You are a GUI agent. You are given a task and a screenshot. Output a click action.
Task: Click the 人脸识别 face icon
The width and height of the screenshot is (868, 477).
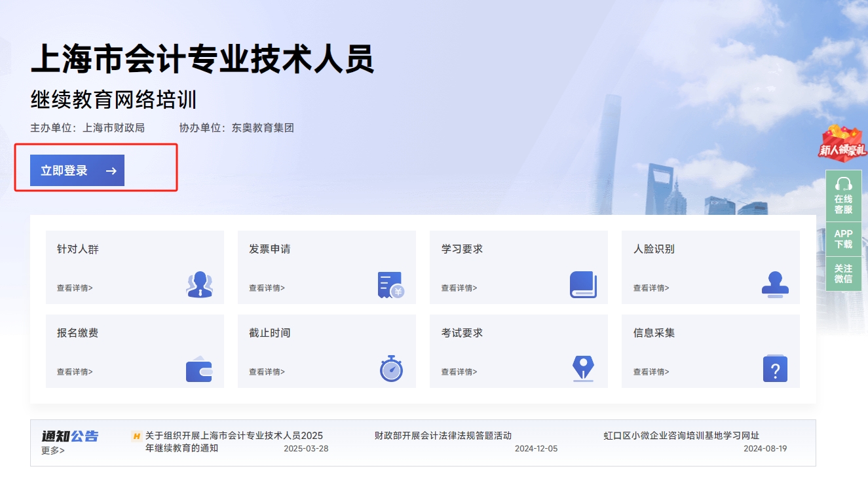776,284
